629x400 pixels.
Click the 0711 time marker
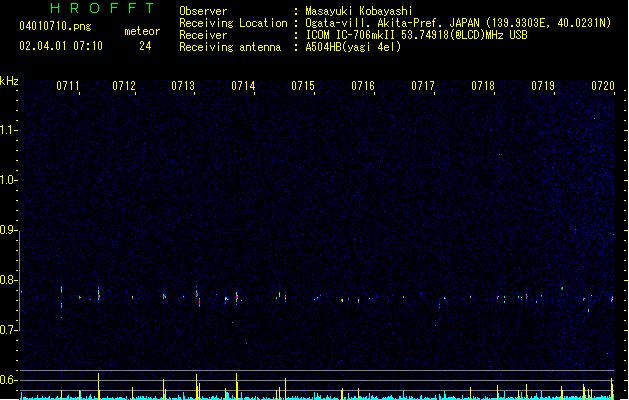68,86
